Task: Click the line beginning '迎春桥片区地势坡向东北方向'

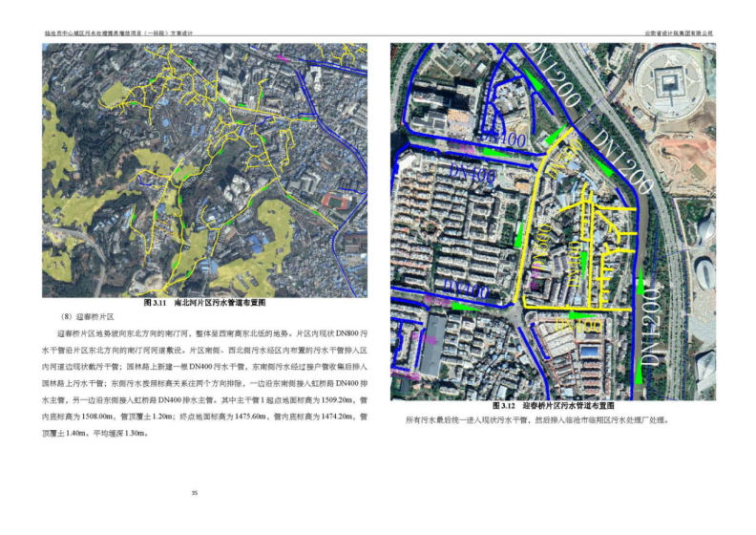Action: pyautogui.click(x=212, y=333)
